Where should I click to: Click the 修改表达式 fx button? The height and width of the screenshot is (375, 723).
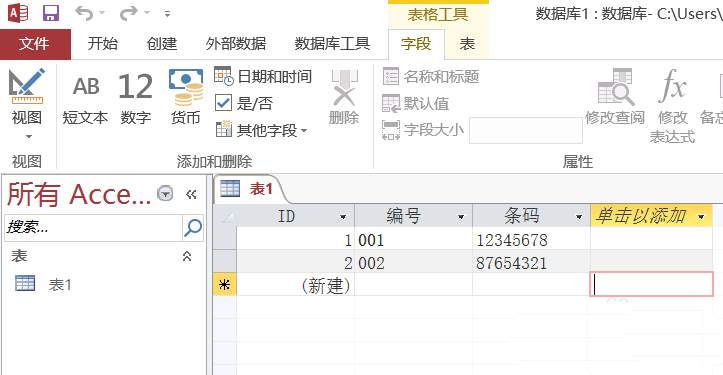[672, 106]
